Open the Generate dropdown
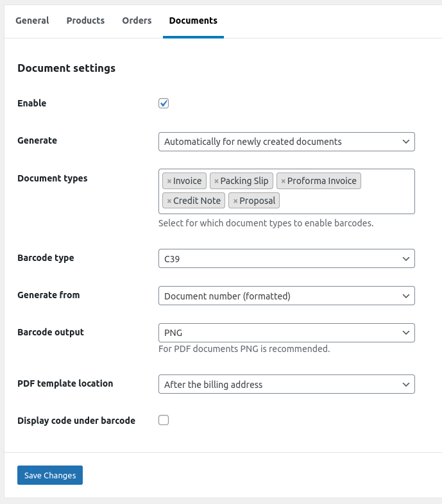 286,142
